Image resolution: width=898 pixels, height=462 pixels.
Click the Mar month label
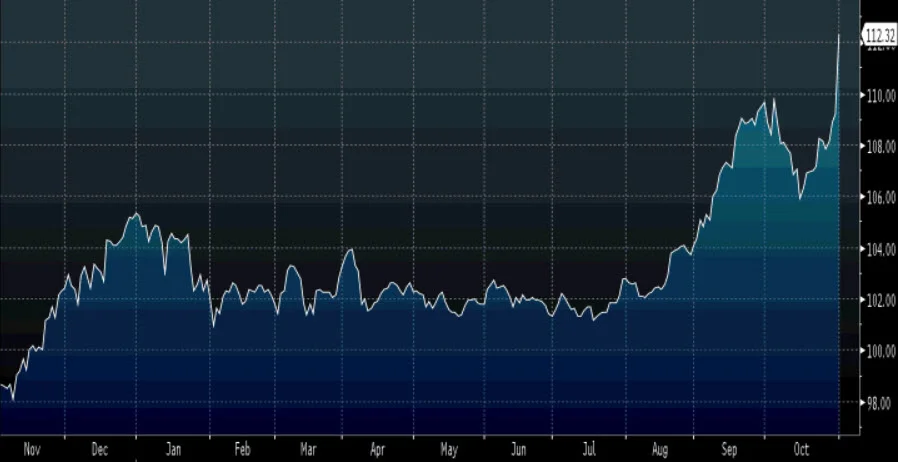pos(308,450)
